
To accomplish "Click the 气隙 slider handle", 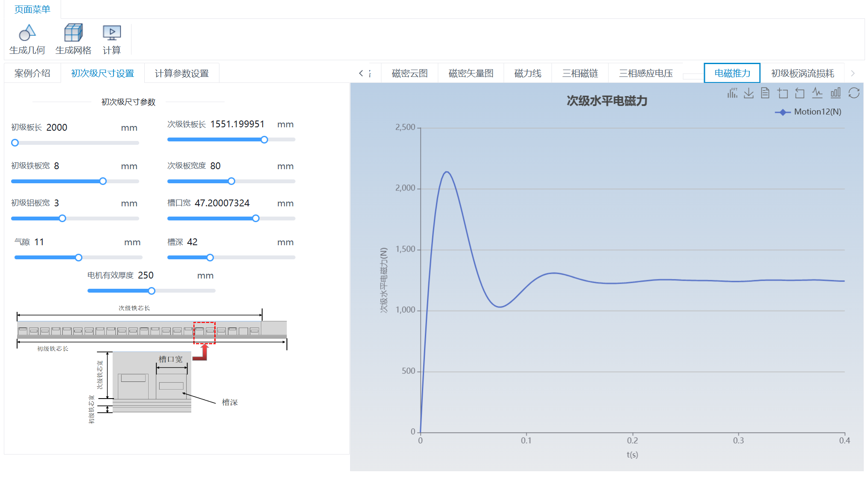I will (79, 258).
